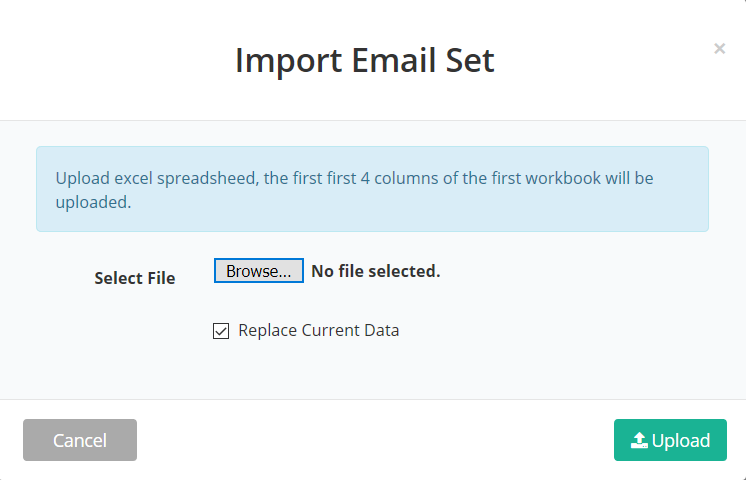Close the Import Email Set dialog

719,48
